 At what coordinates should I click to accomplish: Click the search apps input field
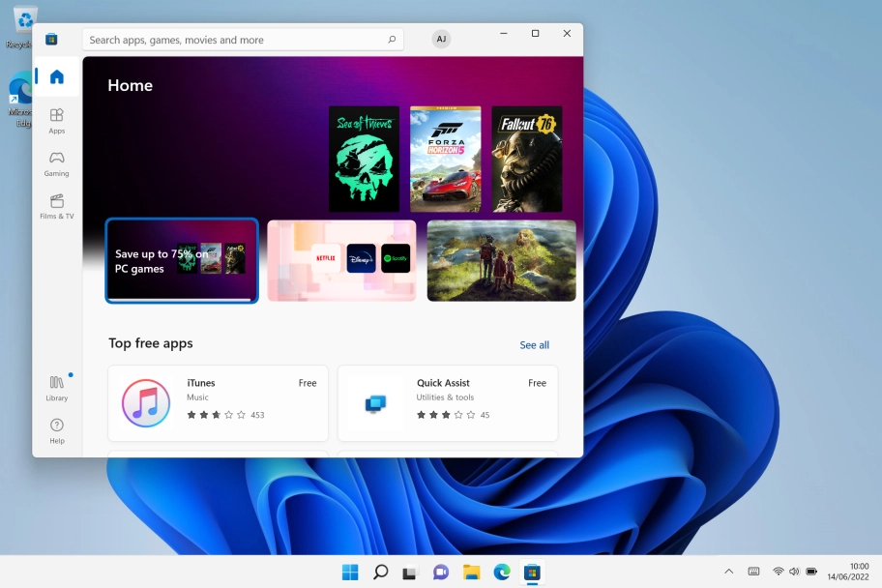pyautogui.click(x=232, y=40)
